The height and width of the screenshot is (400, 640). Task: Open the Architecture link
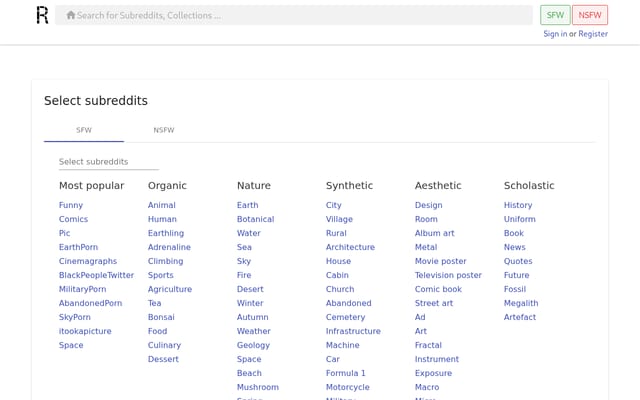click(350, 247)
